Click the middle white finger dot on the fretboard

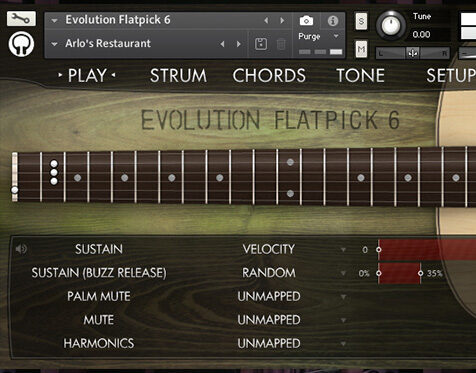point(54,173)
